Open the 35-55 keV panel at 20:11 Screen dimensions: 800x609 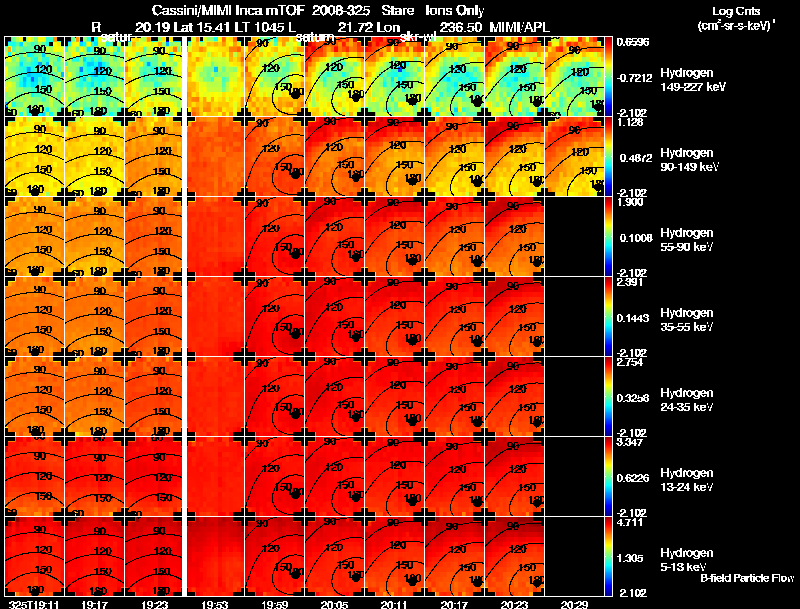click(394, 317)
